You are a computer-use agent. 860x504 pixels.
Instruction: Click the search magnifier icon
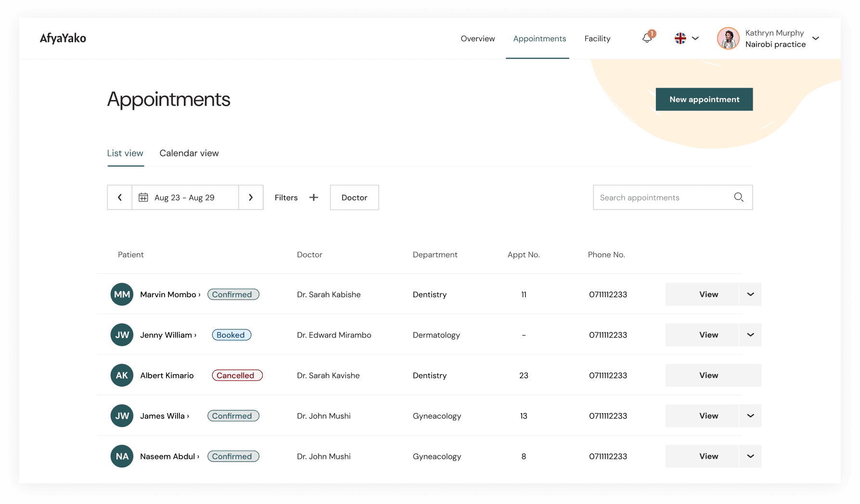click(739, 197)
